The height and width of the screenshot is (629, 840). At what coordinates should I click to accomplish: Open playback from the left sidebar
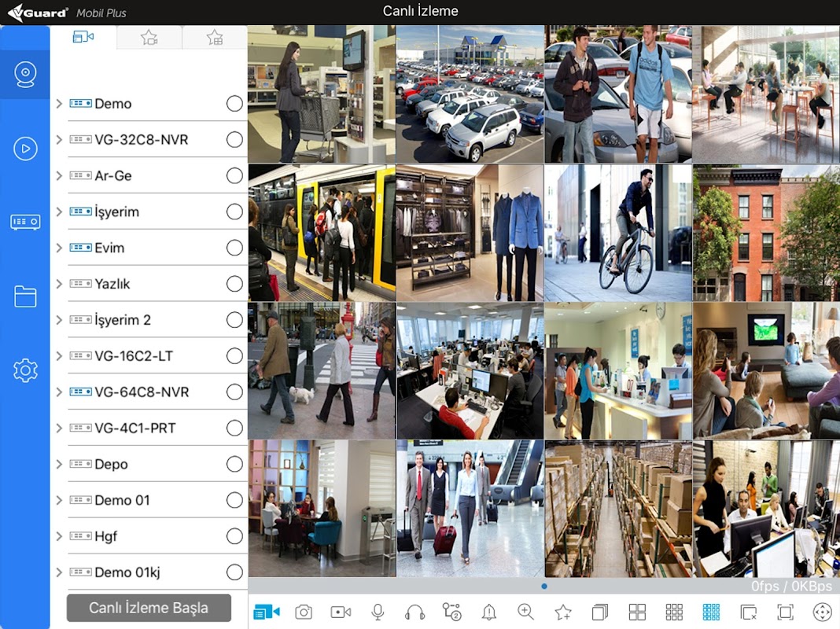25,148
